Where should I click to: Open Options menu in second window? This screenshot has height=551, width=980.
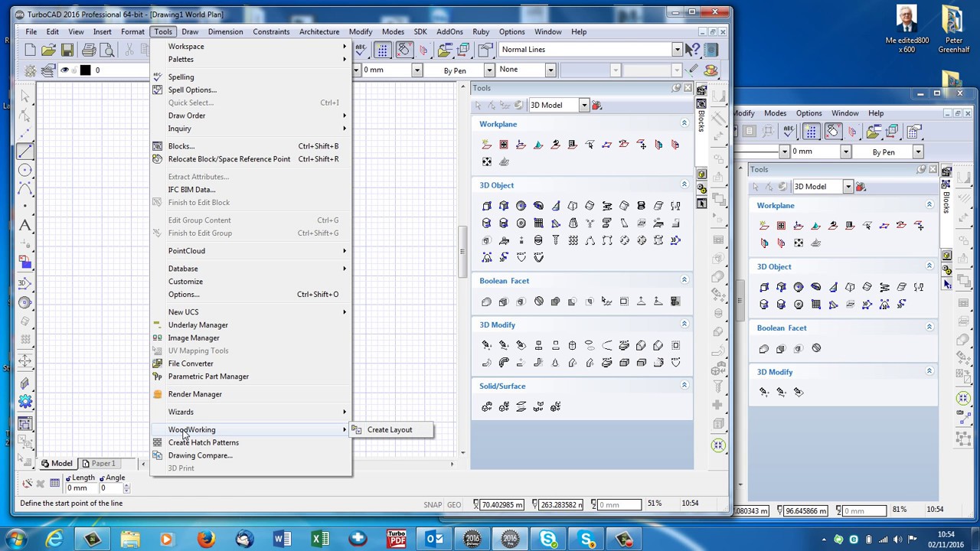808,113
